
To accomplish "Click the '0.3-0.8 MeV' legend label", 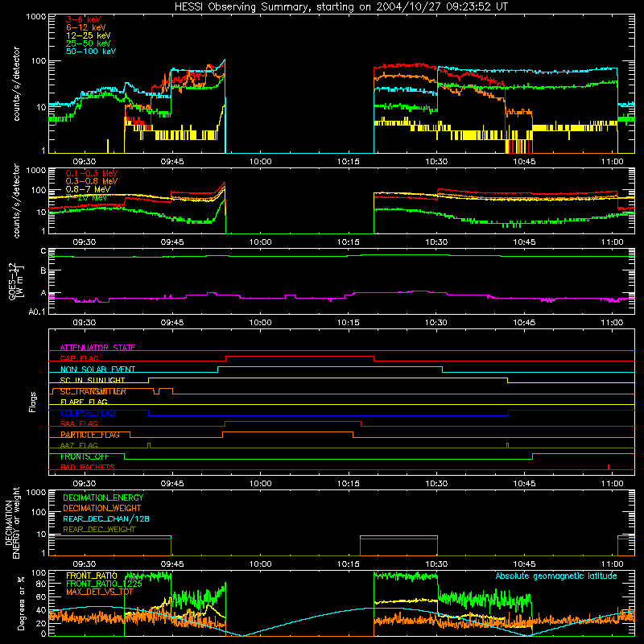I will pyautogui.click(x=92, y=181).
